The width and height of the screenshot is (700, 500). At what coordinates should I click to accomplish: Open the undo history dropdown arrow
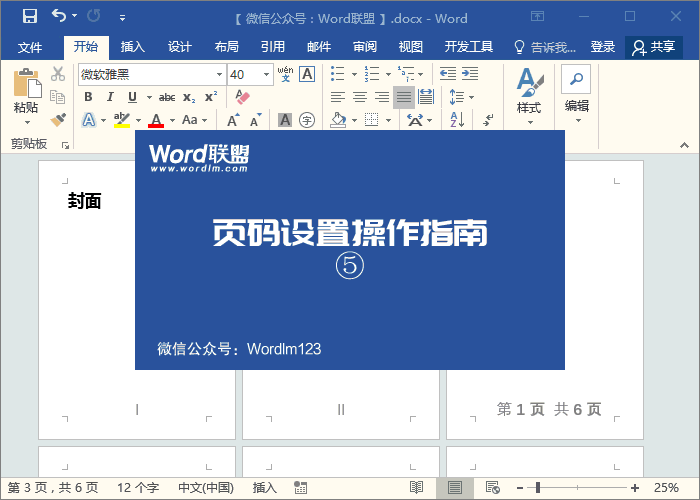click(75, 16)
